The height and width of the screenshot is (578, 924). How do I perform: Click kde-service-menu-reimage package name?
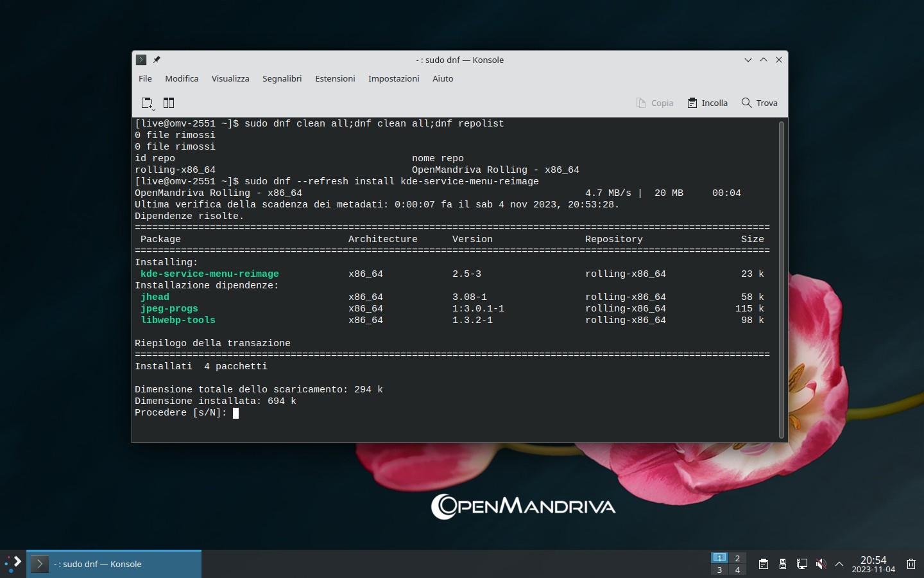[x=210, y=274]
